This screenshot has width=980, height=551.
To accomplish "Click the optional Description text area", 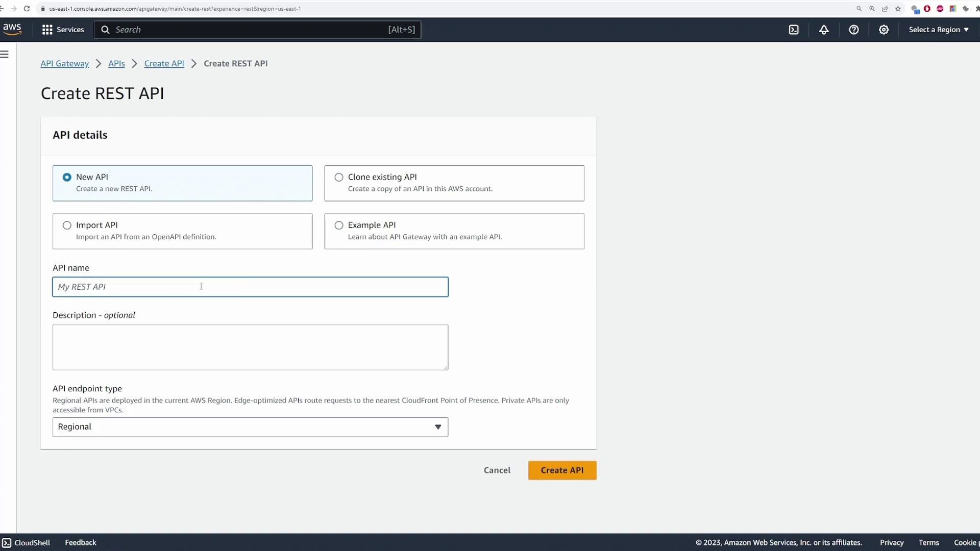I will coord(250,347).
